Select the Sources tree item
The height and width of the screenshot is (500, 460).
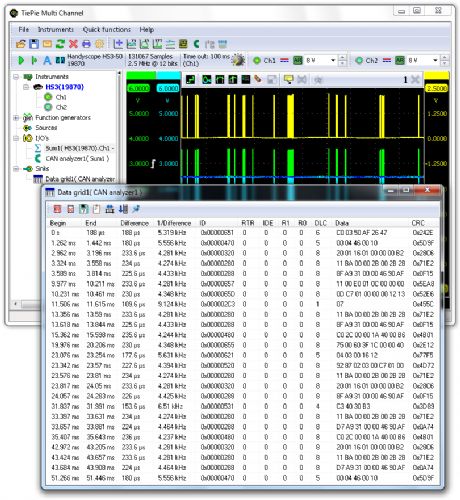pos(46,128)
